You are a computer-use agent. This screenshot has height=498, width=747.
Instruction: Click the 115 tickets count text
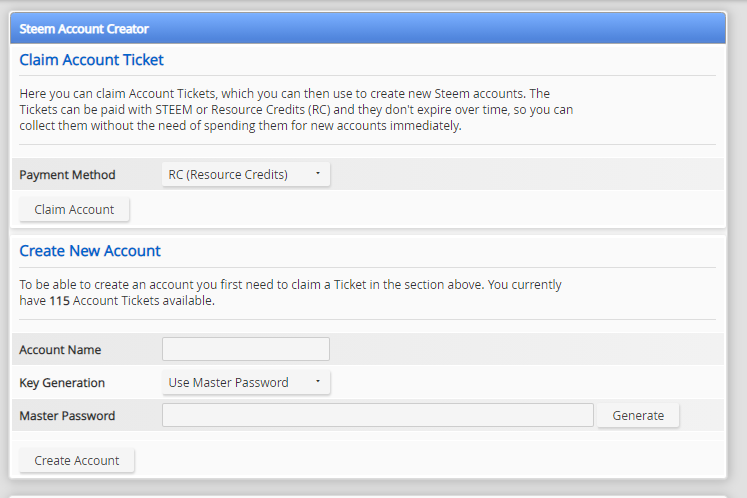coord(60,301)
